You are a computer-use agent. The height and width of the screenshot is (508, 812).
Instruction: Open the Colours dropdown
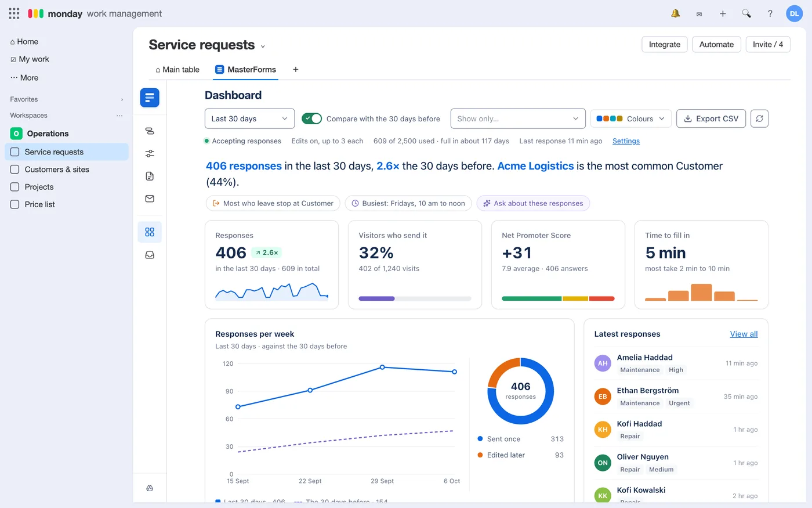point(631,118)
